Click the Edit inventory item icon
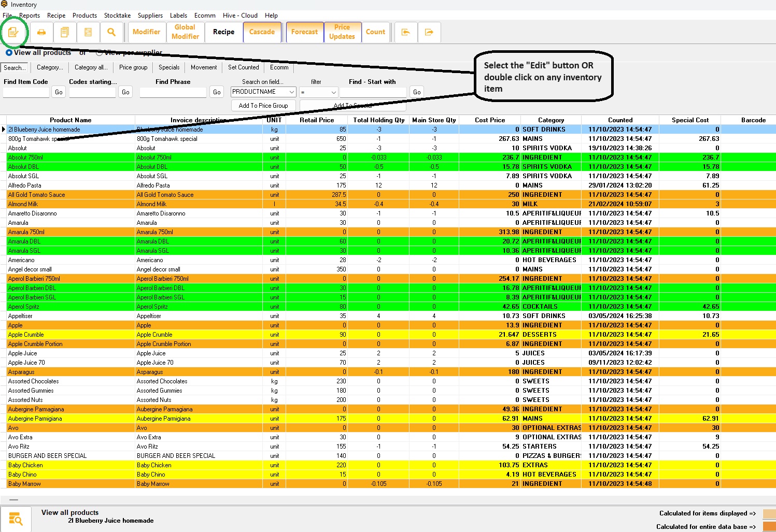 [13, 32]
